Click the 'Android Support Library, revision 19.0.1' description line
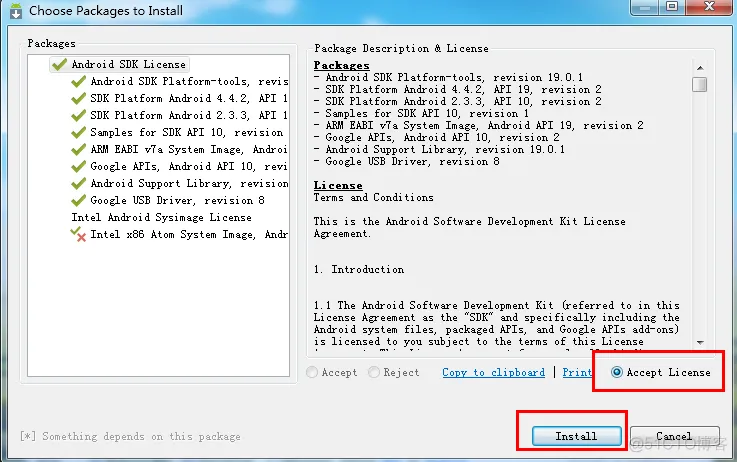The image size is (737, 462). tap(439, 149)
